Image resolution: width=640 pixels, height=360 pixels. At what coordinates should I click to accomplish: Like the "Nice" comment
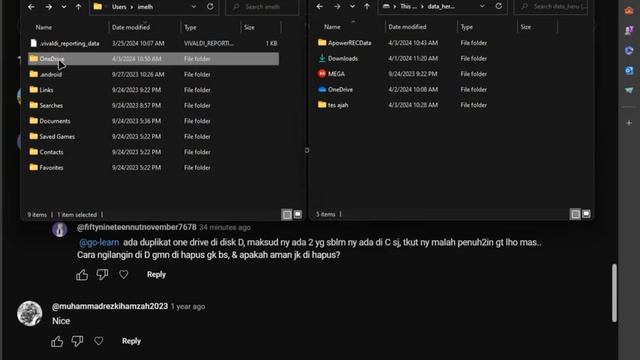click(x=57, y=341)
